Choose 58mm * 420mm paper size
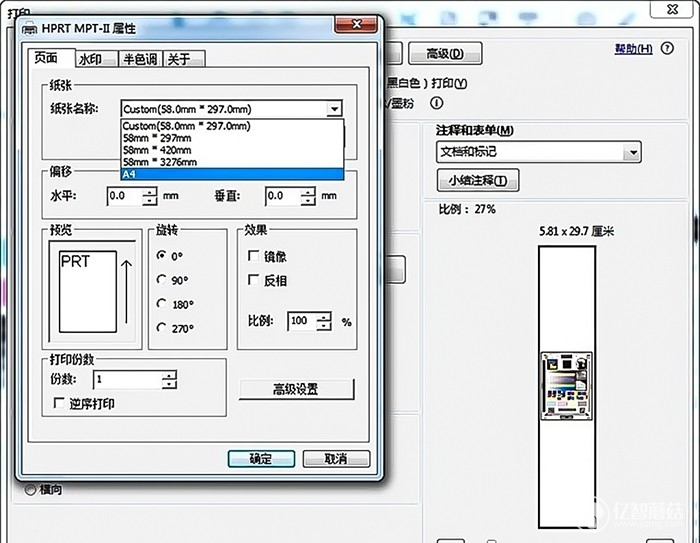This screenshot has height=543, width=700. click(x=232, y=150)
